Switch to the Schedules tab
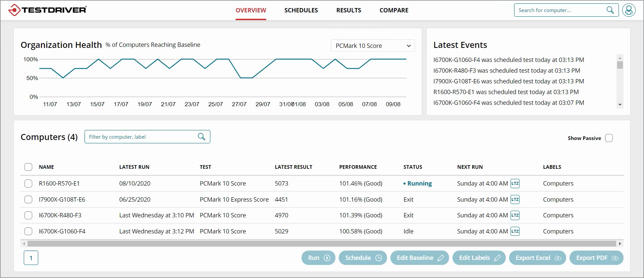This screenshot has width=644, height=278. coord(301,10)
